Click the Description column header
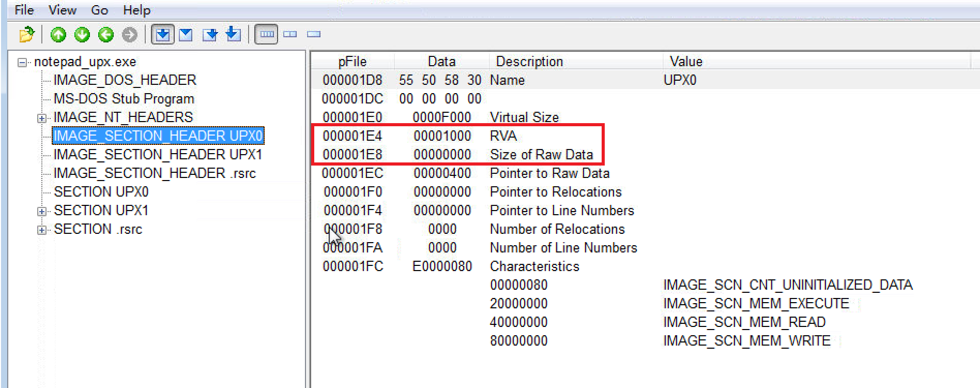This screenshot has height=388, width=980. click(529, 62)
